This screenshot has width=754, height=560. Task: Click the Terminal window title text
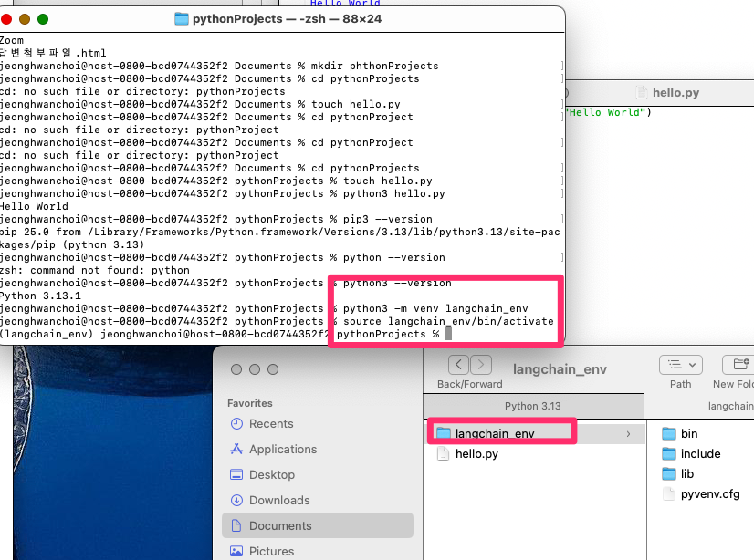point(287,19)
